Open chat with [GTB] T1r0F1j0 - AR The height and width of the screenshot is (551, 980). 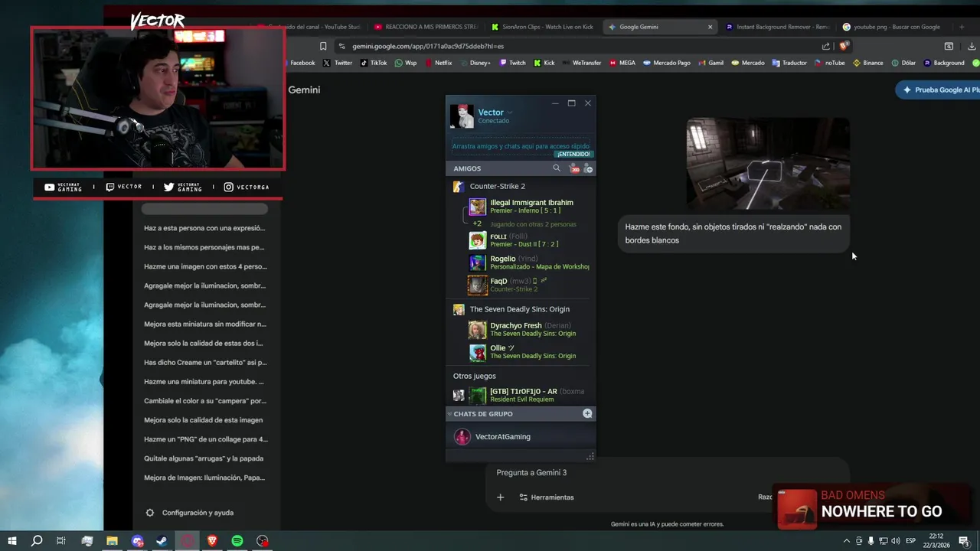528,395
